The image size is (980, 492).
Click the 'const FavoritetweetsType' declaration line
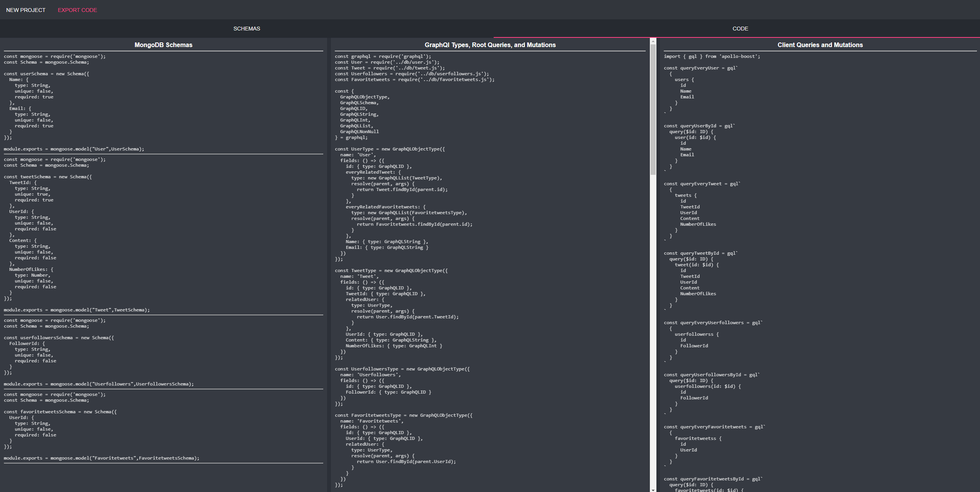403,415
